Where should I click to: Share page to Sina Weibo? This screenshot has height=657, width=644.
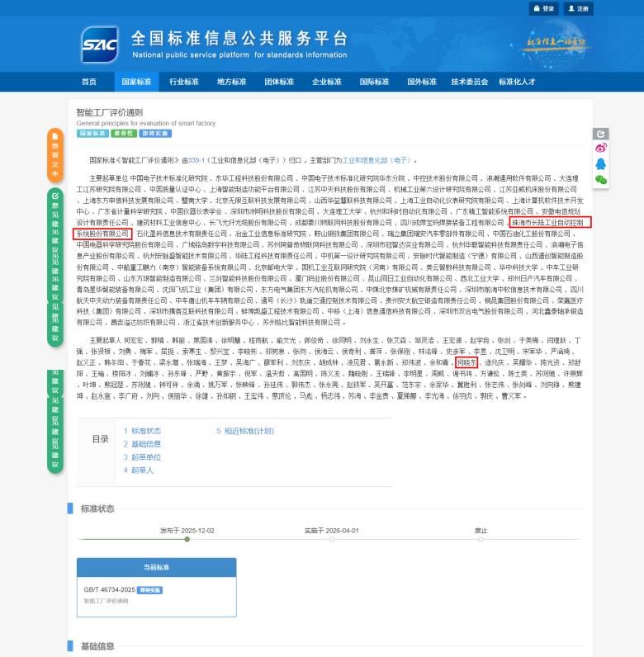pyautogui.click(x=601, y=149)
